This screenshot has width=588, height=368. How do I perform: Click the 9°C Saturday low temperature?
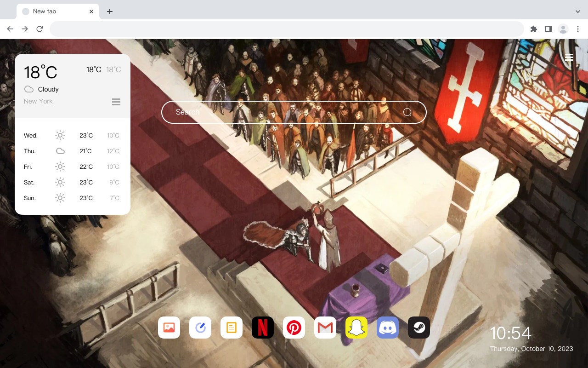click(114, 182)
